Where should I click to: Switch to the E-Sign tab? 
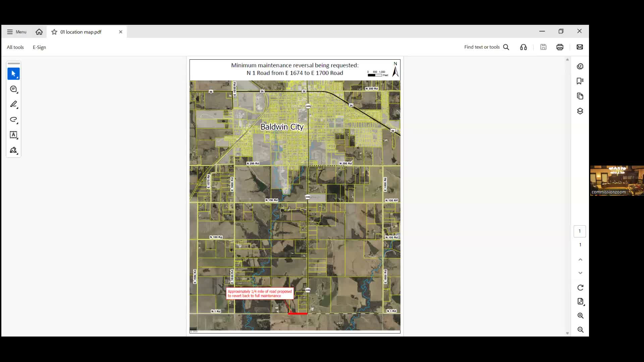click(39, 47)
